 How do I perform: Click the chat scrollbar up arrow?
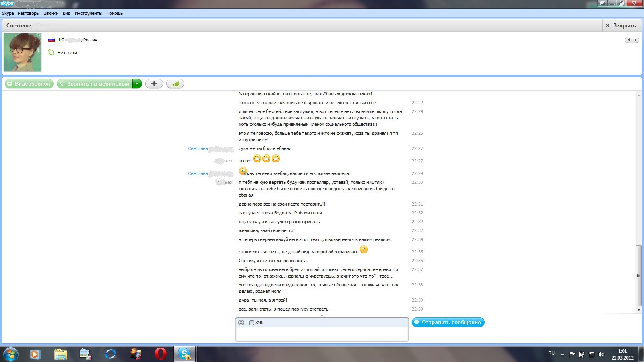[x=638, y=95]
